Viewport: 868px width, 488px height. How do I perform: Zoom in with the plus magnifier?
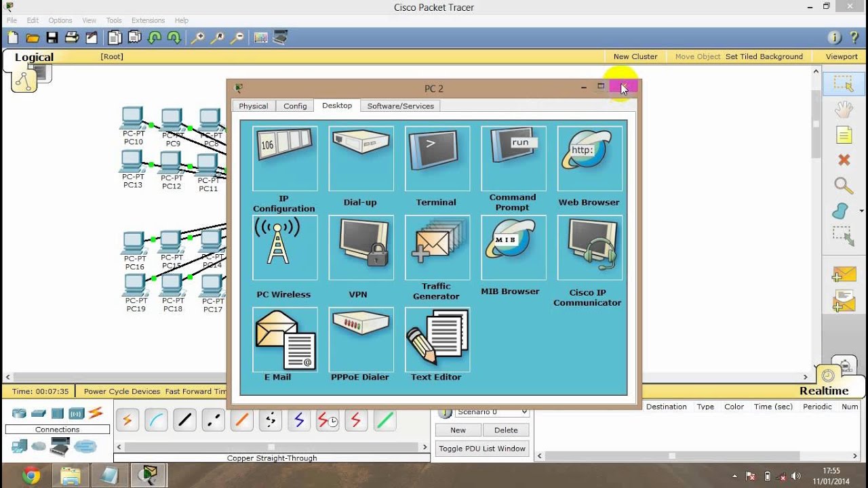[197, 38]
